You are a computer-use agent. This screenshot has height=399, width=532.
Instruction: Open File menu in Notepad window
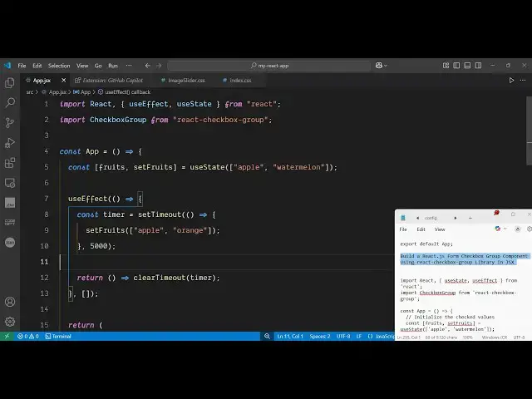(403, 229)
